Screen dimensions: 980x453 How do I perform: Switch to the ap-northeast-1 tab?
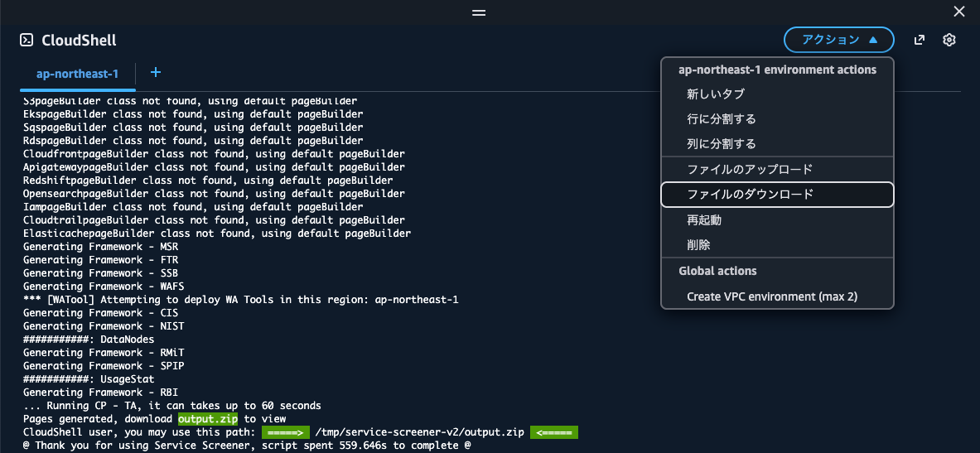click(x=77, y=74)
